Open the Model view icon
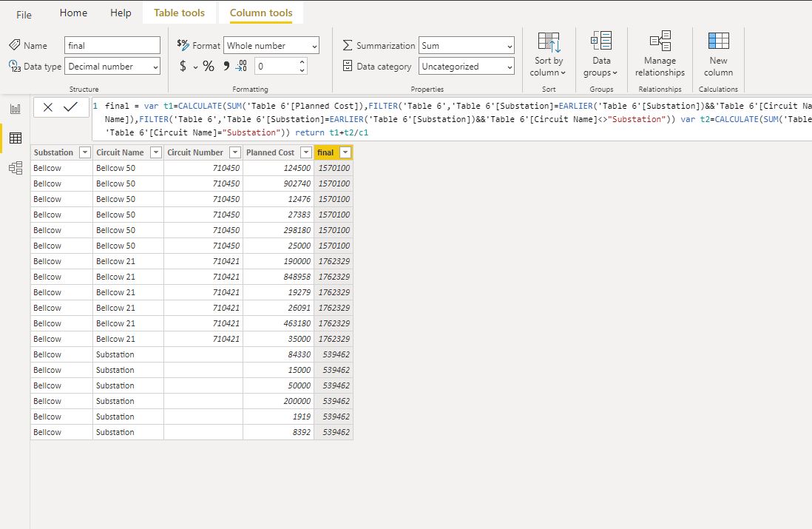 16,168
